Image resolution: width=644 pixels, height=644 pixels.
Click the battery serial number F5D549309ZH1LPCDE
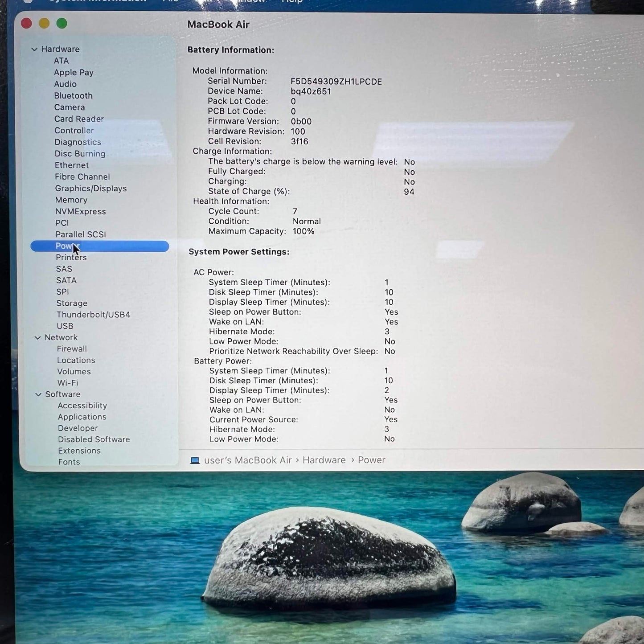(336, 82)
